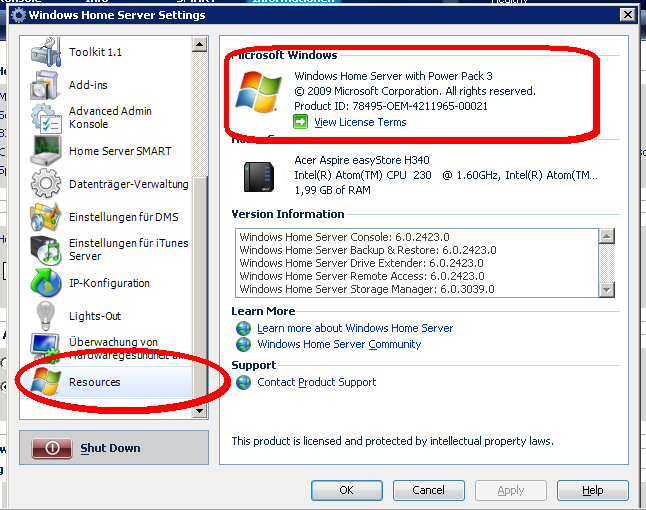Click the OK button
Screen dimensions: 646x510
pos(346,490)
